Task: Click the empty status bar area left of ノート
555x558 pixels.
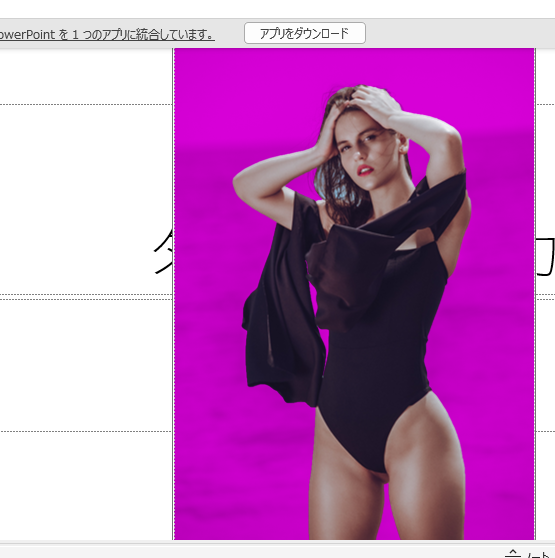Action: point(249,551)
